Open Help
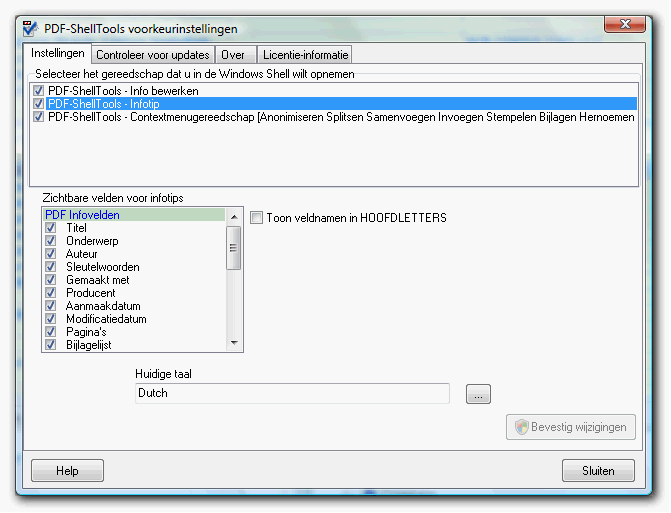Screen dimensions: 671x513 pos(67,471)
